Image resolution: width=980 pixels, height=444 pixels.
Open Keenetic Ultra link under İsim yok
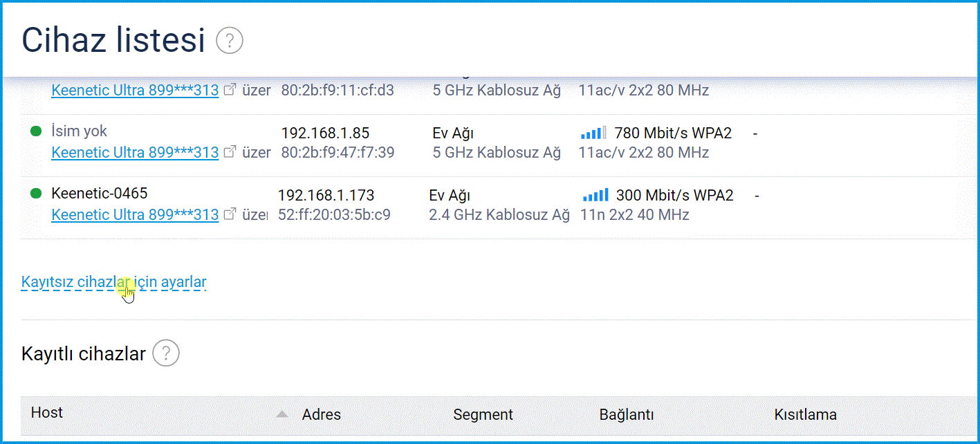(x=135, y=152)
